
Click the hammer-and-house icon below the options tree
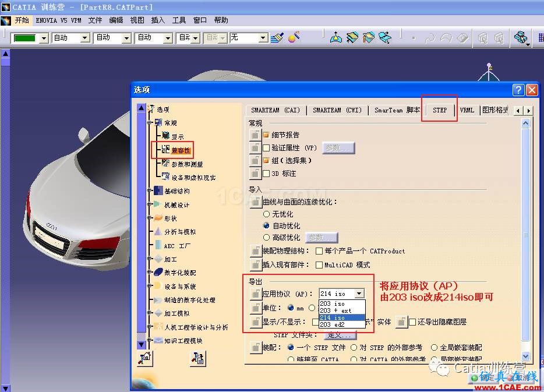click(x=144, y=358)
